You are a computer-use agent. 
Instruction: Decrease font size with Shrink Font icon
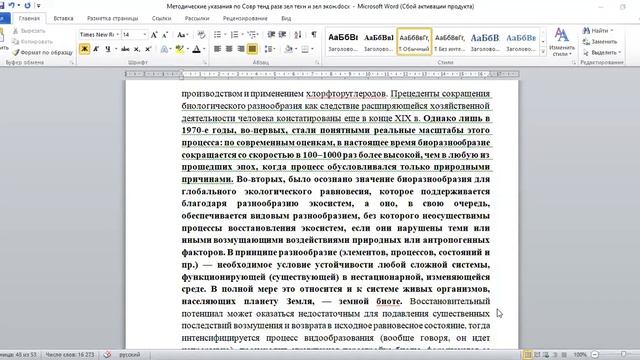point(165,35)
